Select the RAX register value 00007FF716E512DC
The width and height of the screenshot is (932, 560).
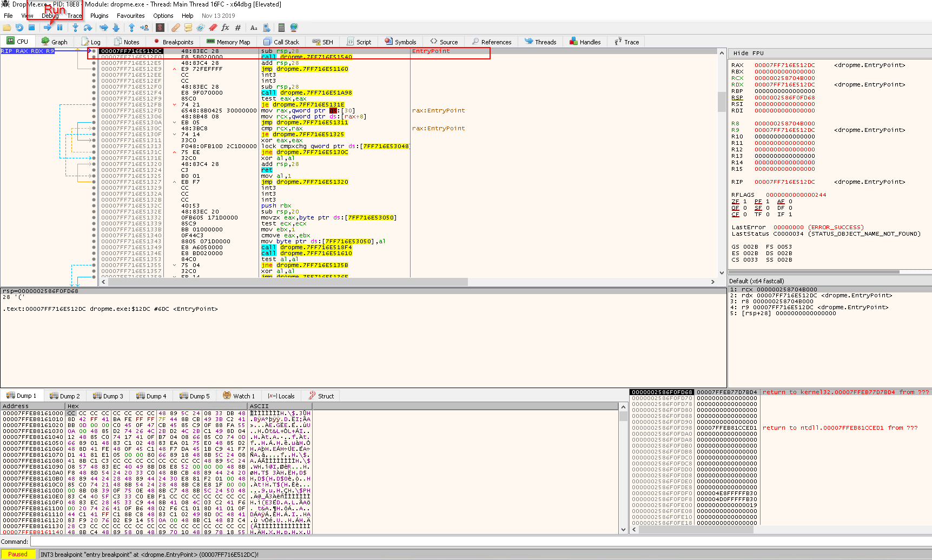point(784,65)
